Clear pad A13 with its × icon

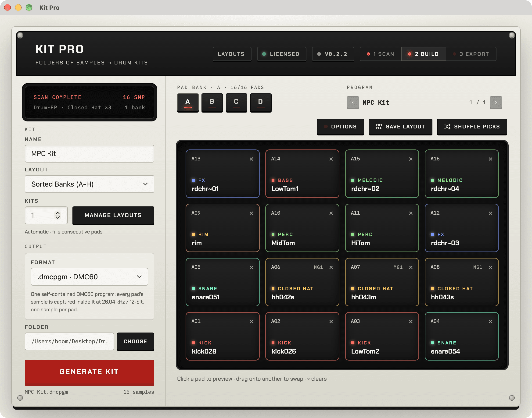251,159
